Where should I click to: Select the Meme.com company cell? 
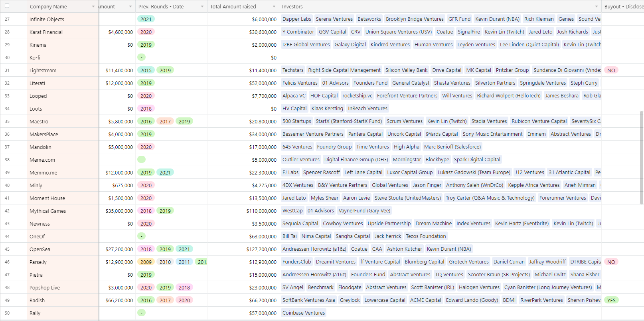pyautogui.click(x=63, y=160)
